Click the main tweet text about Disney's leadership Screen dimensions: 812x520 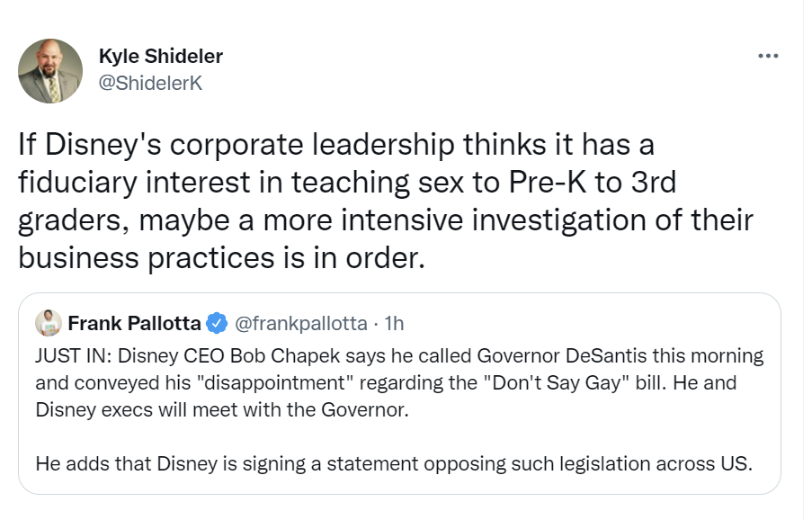386,201
